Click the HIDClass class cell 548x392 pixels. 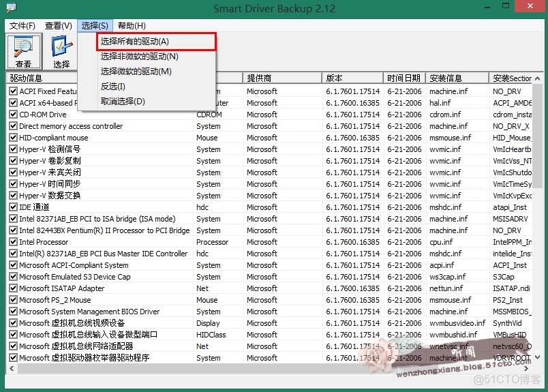pyautogui.click(x=211, y=335)
